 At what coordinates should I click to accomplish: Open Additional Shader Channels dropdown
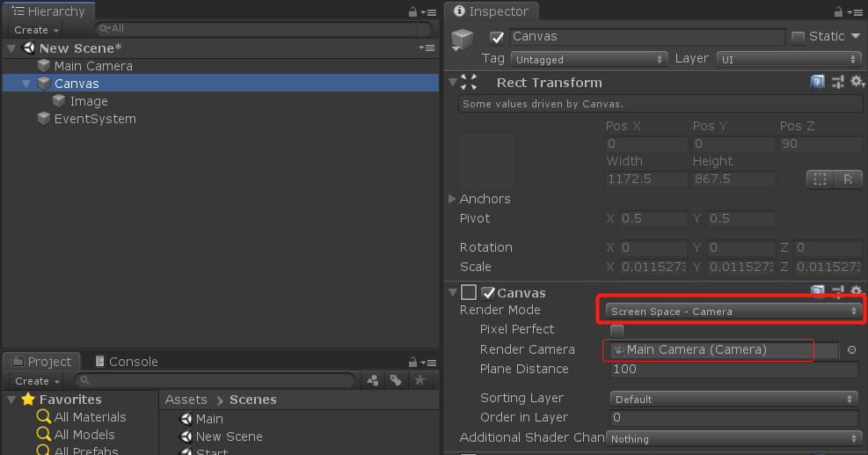[733, 438]
